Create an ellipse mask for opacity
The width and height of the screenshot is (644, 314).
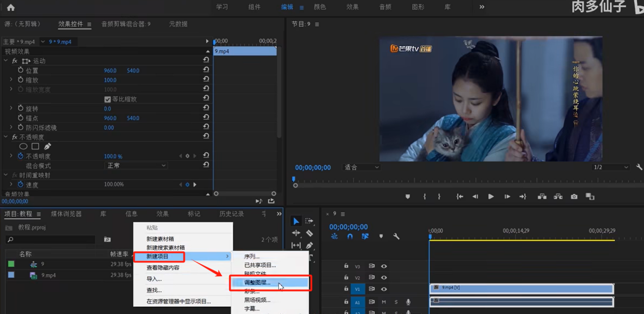(23, 147)
